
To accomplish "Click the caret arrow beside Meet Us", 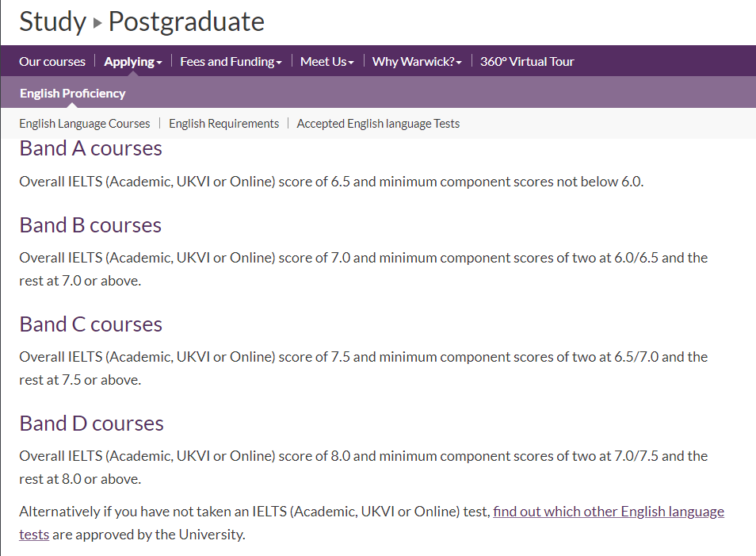I will coord(351,63).
